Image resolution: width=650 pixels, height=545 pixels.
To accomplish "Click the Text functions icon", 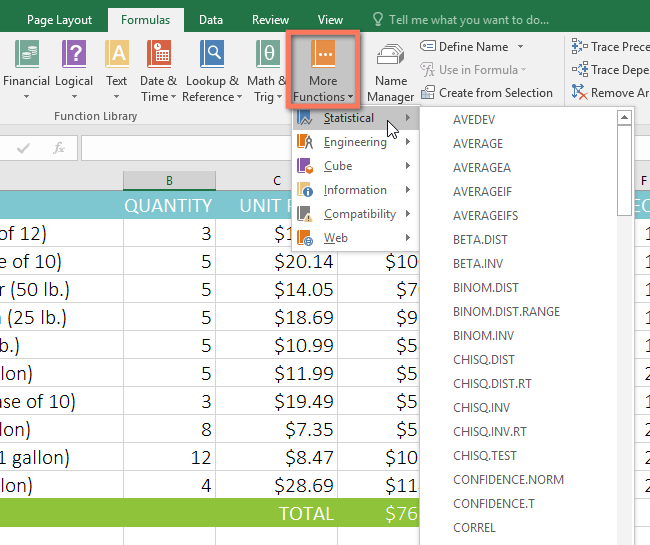I will point(117,69).
